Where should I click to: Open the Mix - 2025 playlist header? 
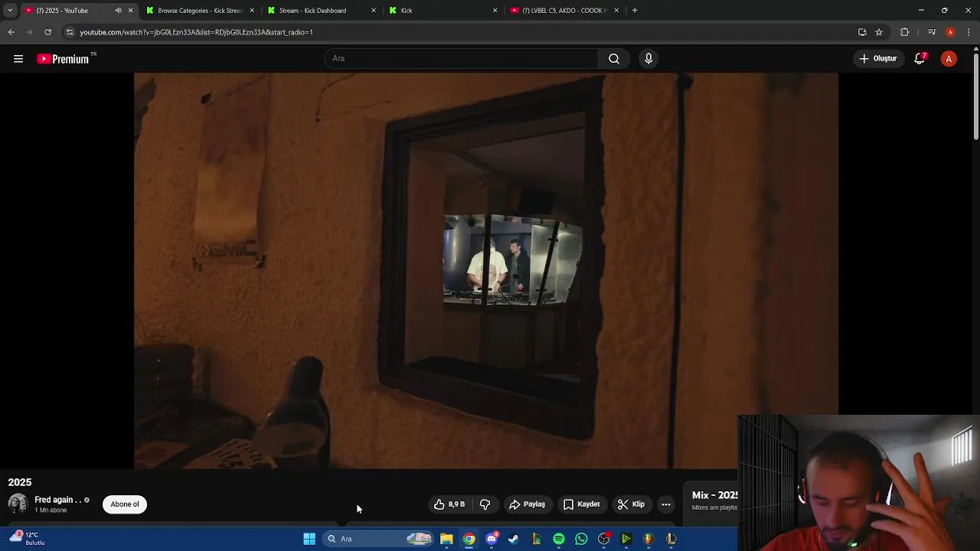(x=714, y=495)
